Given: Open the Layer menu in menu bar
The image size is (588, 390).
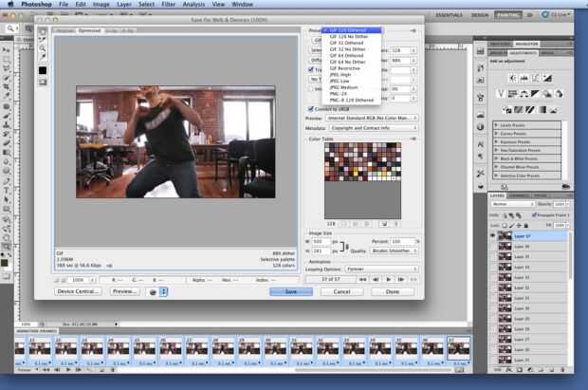Looking at the screenshot, I should click(x=124, y=5).
